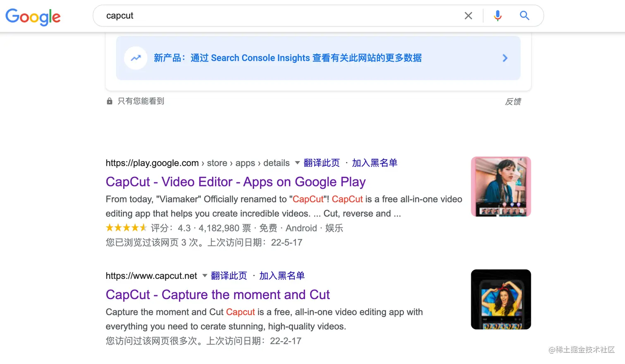The height and width of the screenshot is (364, 625).
Task: Click the trending arrow icon in Search Console banner
Action: pyautogui.click(x=136, y=58)
